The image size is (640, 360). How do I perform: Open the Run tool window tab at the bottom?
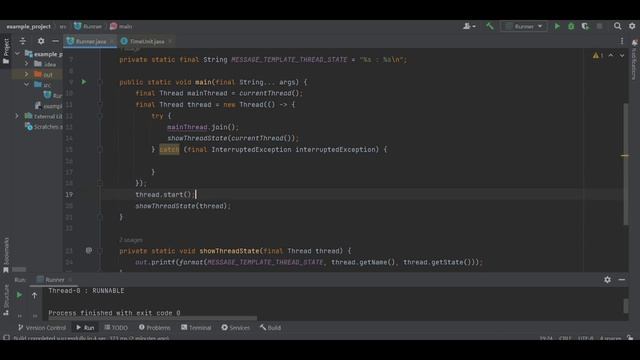[85, 327]
